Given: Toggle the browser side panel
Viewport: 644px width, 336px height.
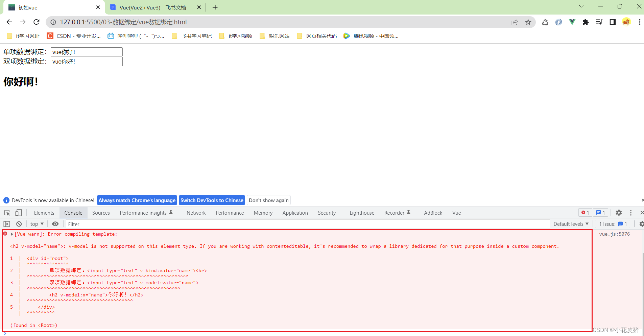Looking at the screenshot, I should [613, 22].
